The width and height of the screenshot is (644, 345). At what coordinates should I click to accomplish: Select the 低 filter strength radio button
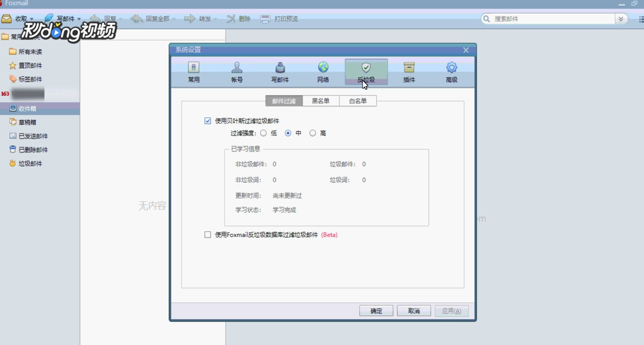click(x=263, y=133)
